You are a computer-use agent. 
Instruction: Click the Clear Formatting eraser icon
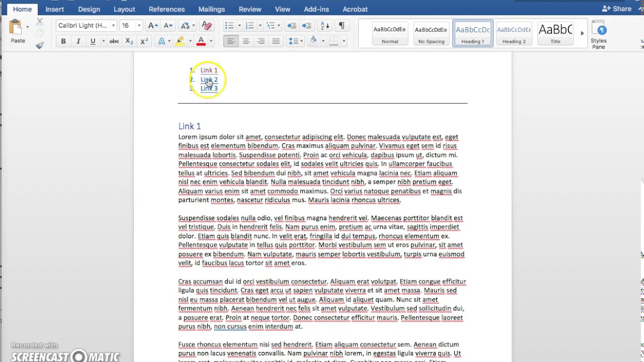pos(206,26)
